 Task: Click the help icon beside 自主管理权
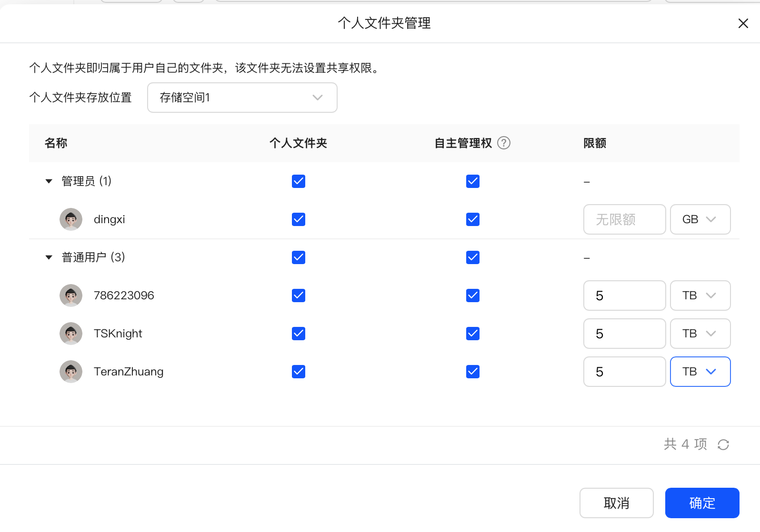(x=503, y=143)
